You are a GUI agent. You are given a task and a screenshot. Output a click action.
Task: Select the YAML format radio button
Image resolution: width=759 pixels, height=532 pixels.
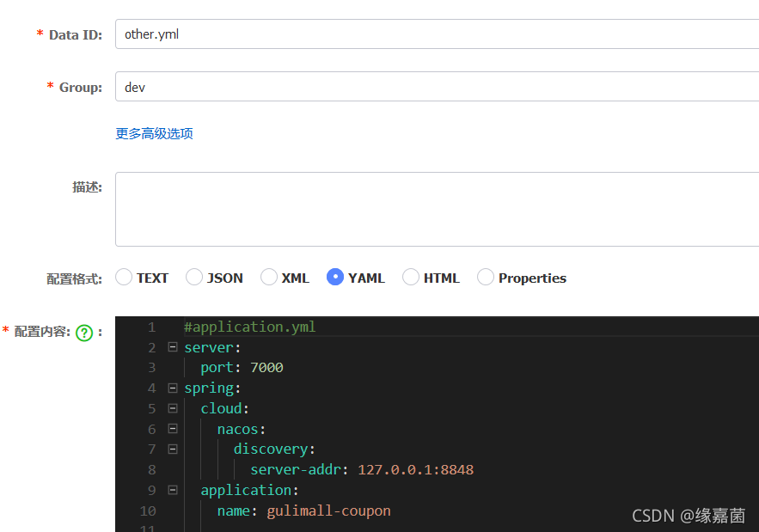[335, 277]
